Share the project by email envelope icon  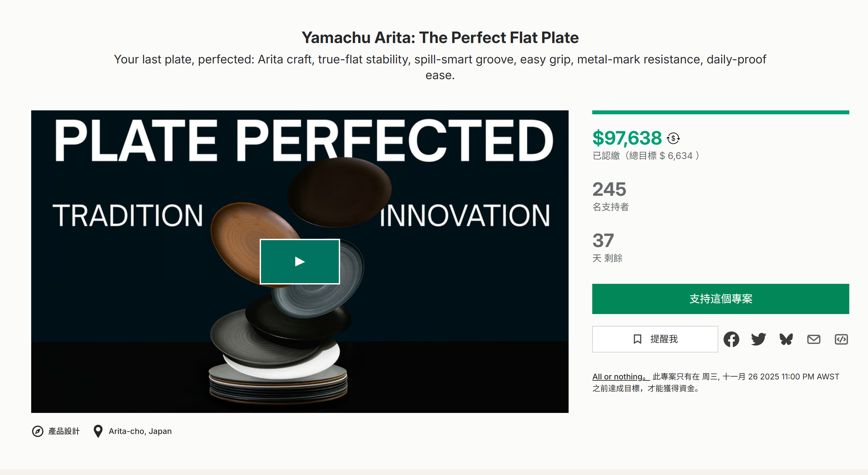(x=814, y=339)
